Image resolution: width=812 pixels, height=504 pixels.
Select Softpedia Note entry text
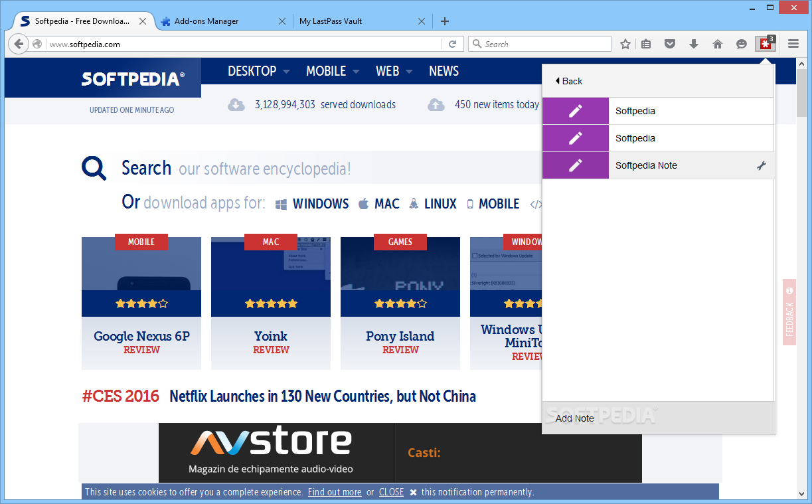click(x=646, y=165)
